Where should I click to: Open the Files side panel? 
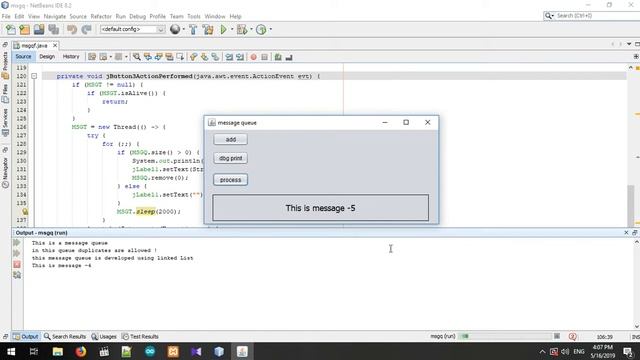coord(5,93)
